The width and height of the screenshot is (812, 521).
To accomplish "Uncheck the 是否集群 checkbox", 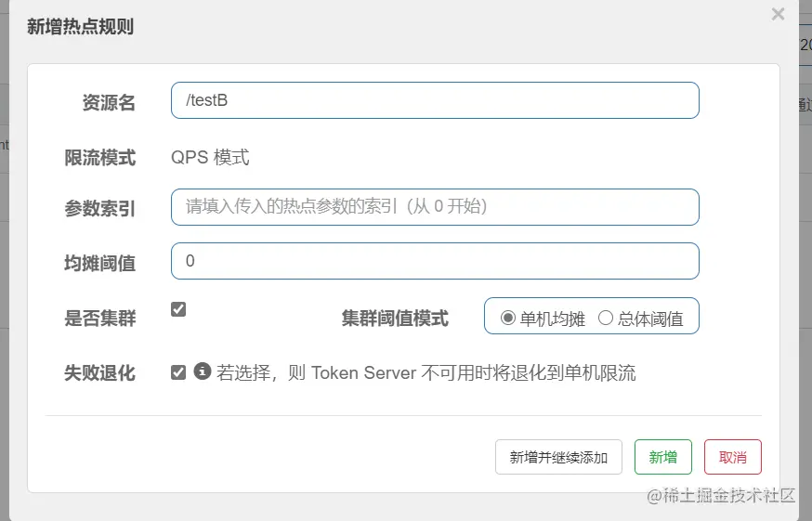I will click(x=178, y=309).
